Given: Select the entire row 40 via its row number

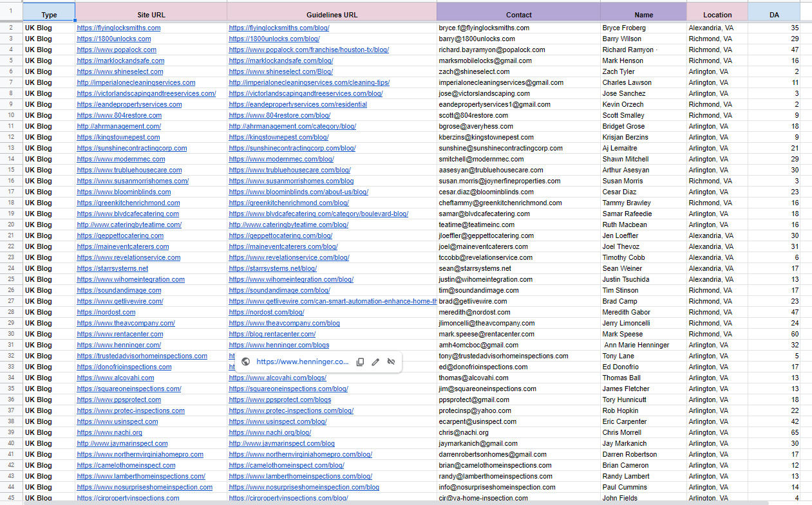Looking at the screenshot, I should pyautogui.click(x=11, y=443).
